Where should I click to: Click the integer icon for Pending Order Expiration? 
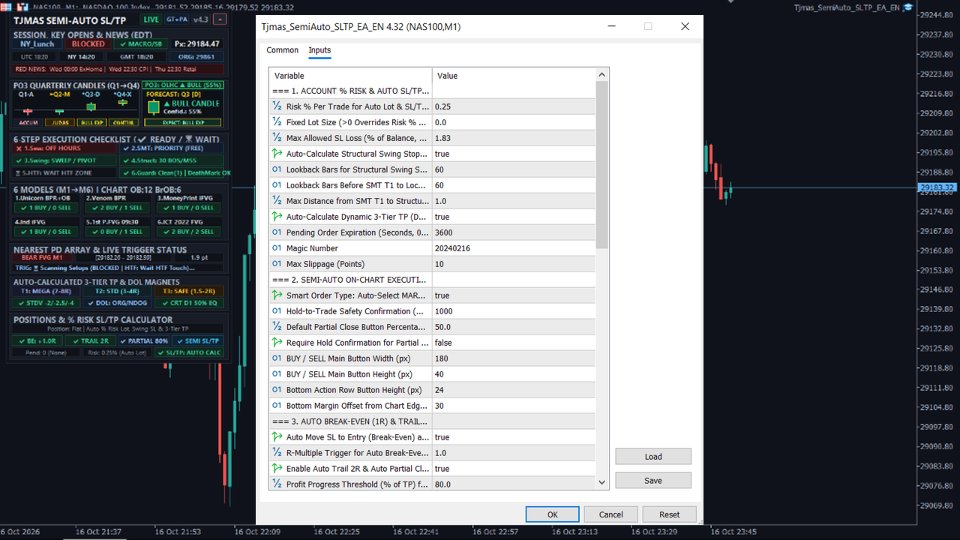[277, 232]
